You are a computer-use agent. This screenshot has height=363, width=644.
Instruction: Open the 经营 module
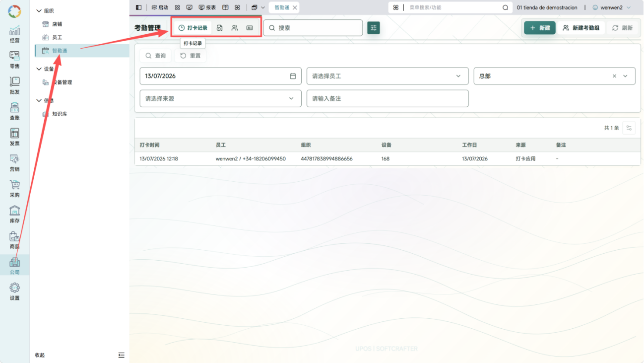pyautogui.click(x=14, y=34)
